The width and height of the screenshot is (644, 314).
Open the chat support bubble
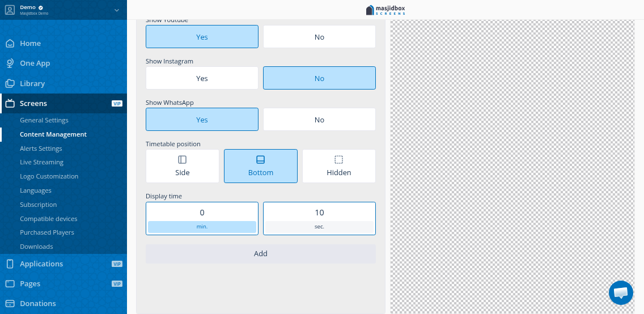click(x=621, y=292)
